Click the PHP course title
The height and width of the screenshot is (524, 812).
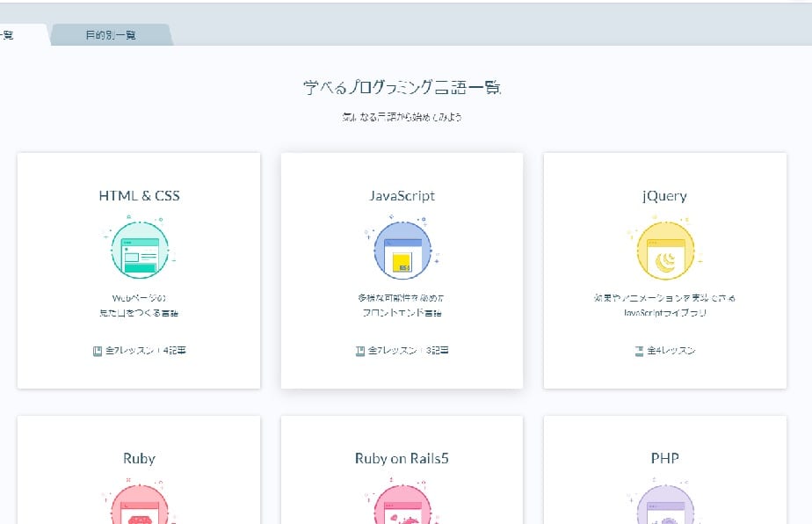pyautogui.click(x=665, y=458)
